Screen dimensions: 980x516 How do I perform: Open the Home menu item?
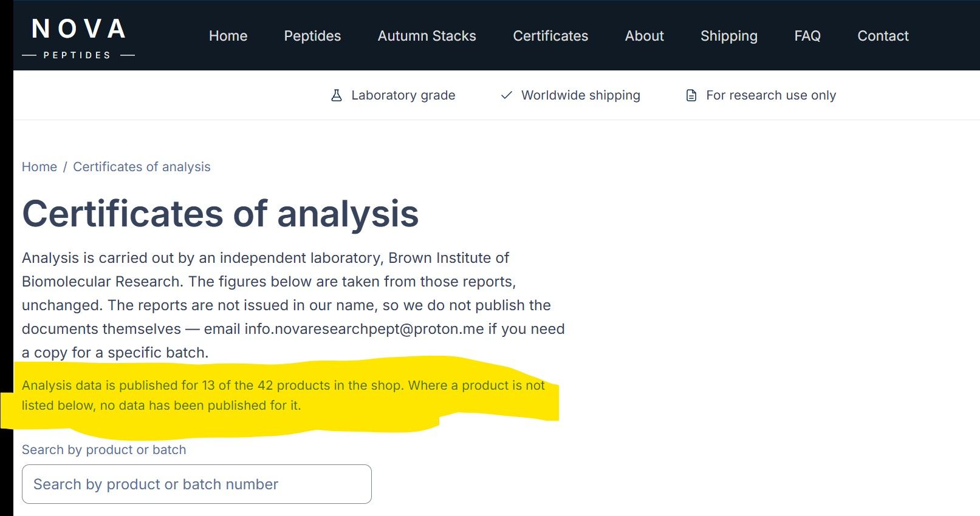[x=228, y=36]
